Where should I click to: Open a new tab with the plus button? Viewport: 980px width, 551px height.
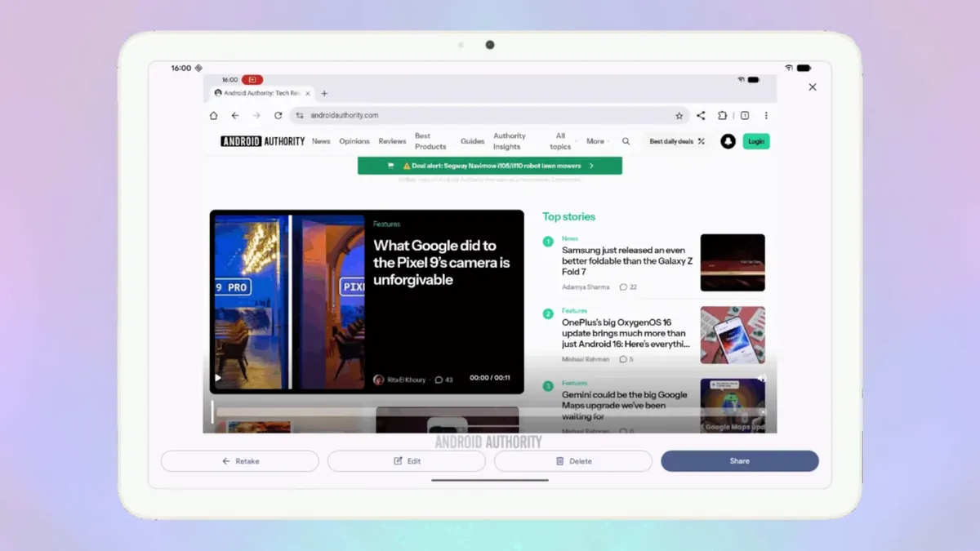(324, 93)
